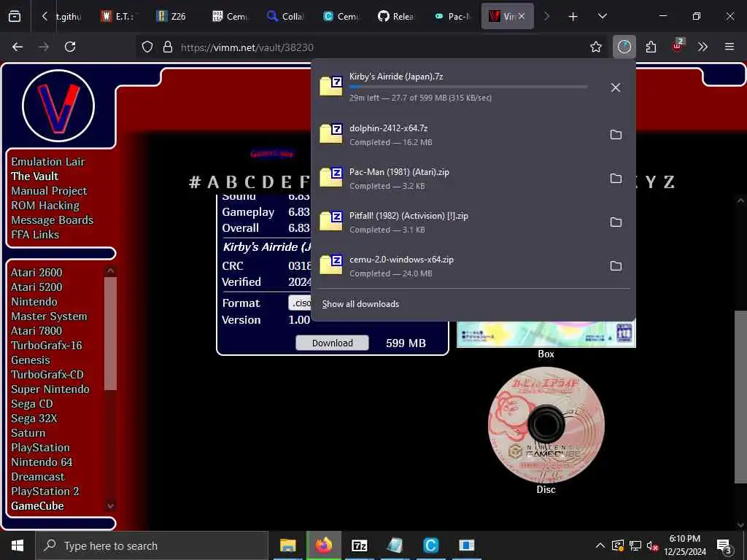Open the Format .ciso dropdown
The width and height of the screenshot is (747, 560).
pos(300,303)
